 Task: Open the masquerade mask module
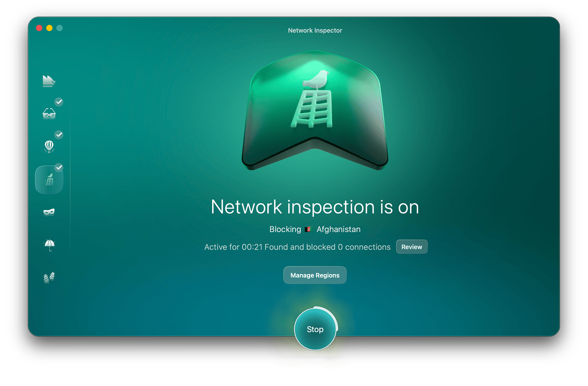point(49,212)
